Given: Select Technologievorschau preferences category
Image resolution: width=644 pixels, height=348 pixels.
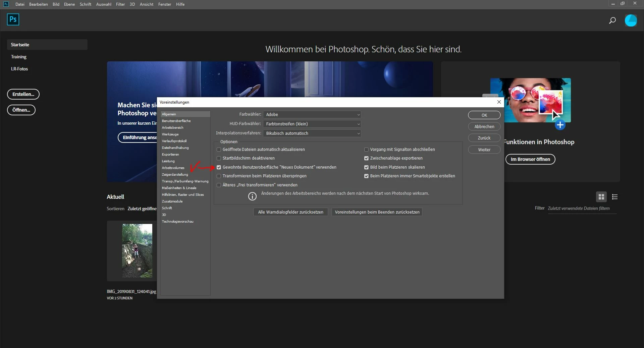Looking at the screenshot, I should (185, 222).
